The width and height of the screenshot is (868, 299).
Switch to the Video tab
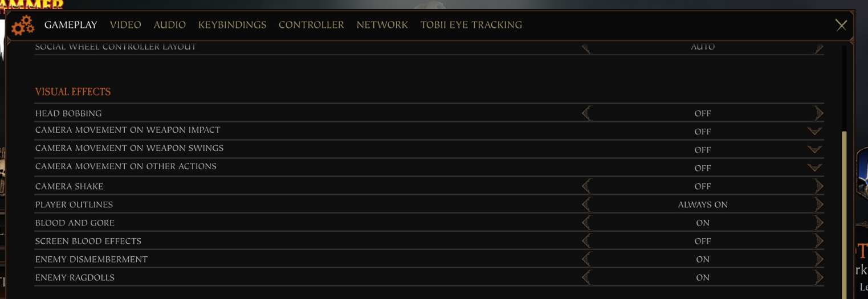click(125, 25)
